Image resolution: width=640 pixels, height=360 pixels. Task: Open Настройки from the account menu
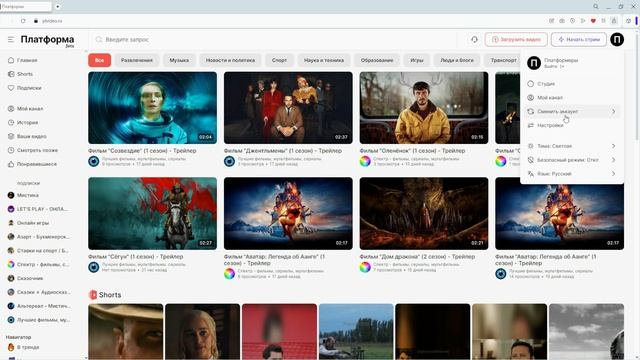[x=572, y=125]
